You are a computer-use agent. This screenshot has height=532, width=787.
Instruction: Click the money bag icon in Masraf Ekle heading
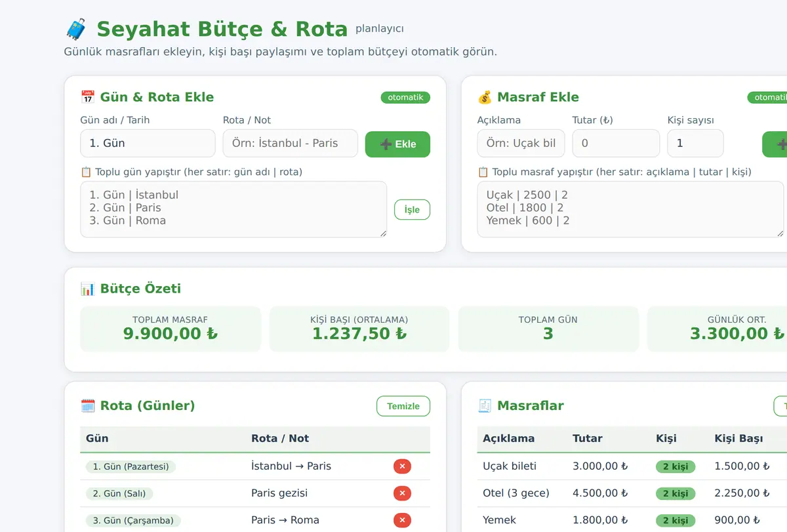coord(485,97)
